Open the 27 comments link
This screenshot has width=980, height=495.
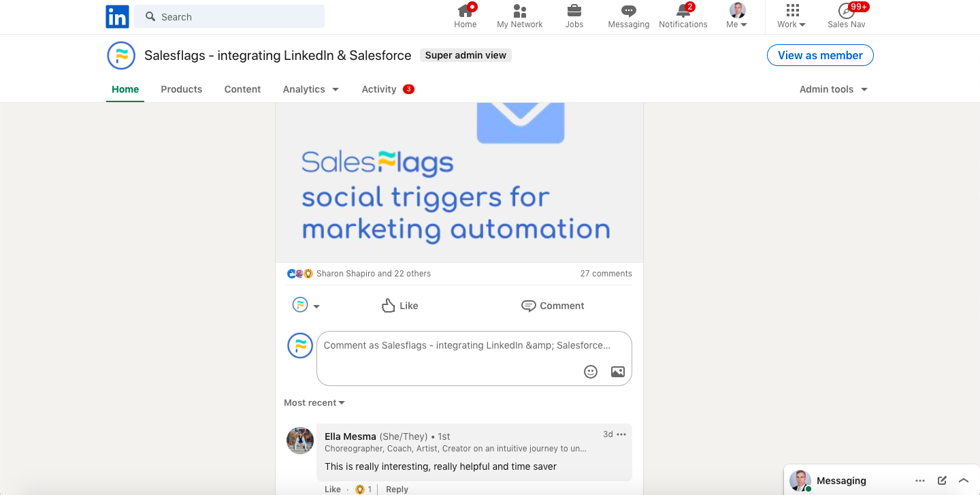[606, 274]
